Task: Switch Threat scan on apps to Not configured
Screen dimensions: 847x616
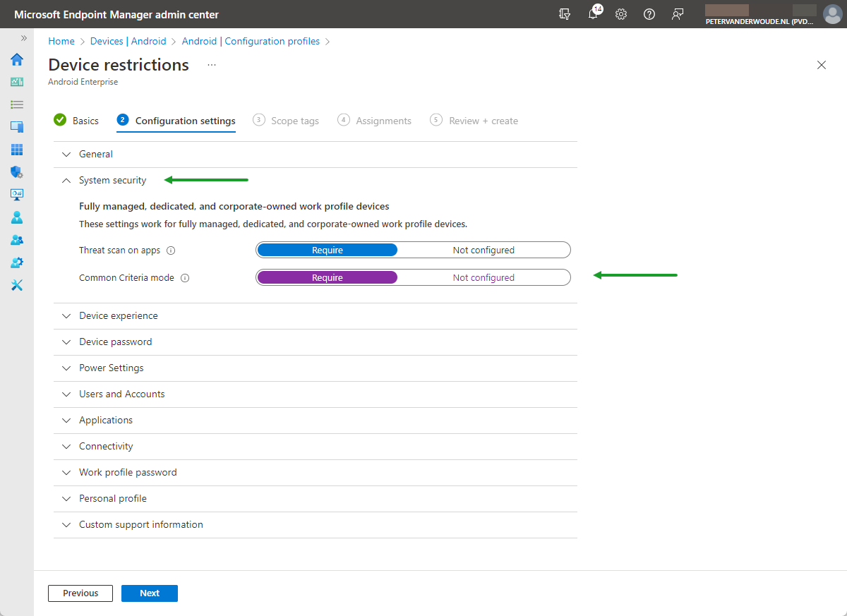Action: click(483, 249)
